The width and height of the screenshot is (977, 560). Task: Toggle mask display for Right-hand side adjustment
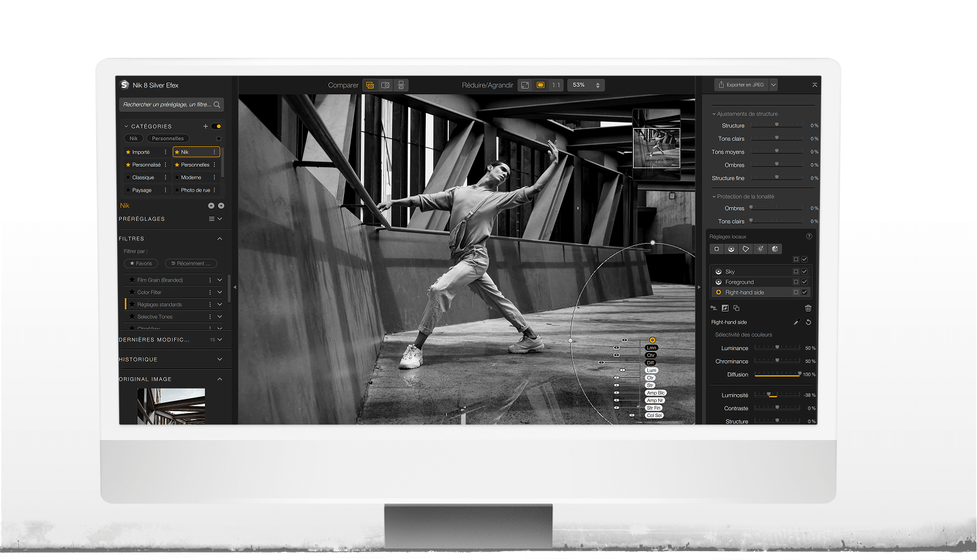point(796,293)
